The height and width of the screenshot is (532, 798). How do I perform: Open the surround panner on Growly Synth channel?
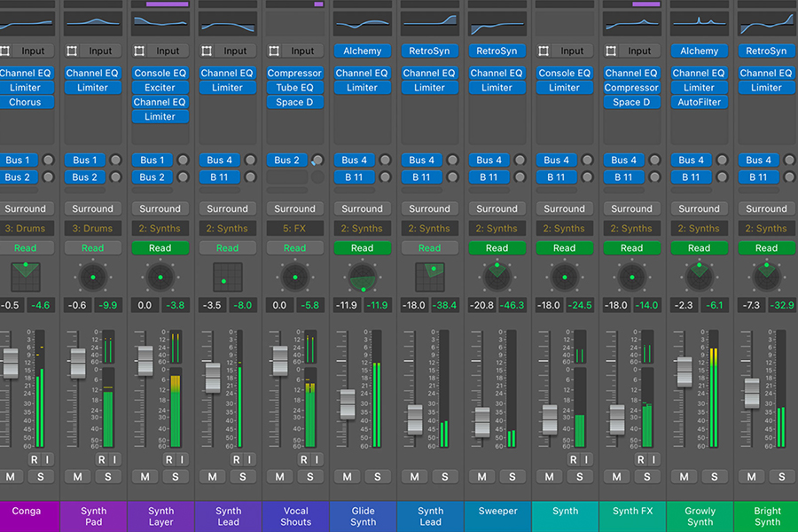699,277
